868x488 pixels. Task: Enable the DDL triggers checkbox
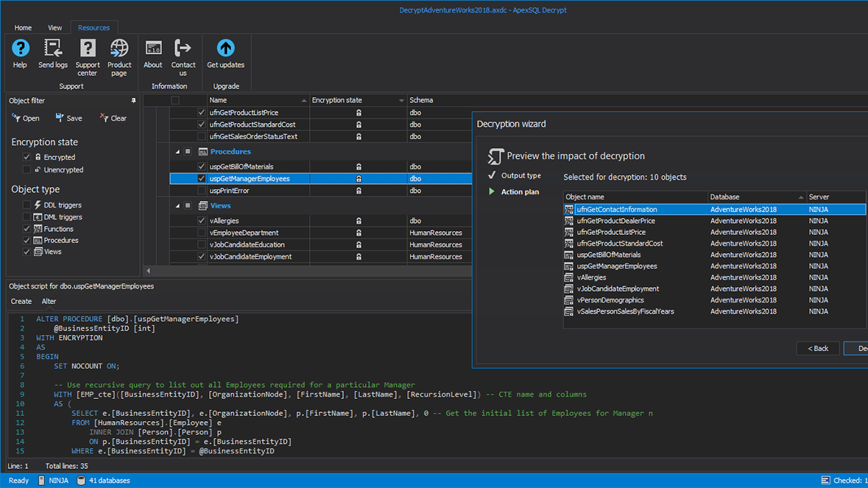coord(27,205)
